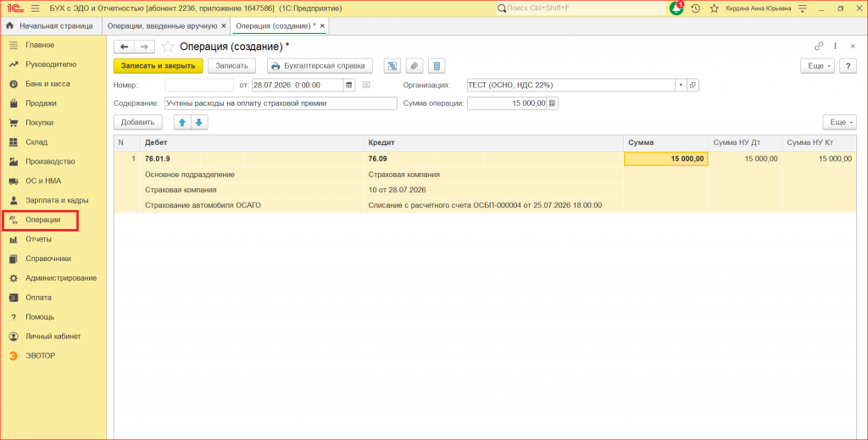
Task: Add operation to favorites with star
Action: 168,47
